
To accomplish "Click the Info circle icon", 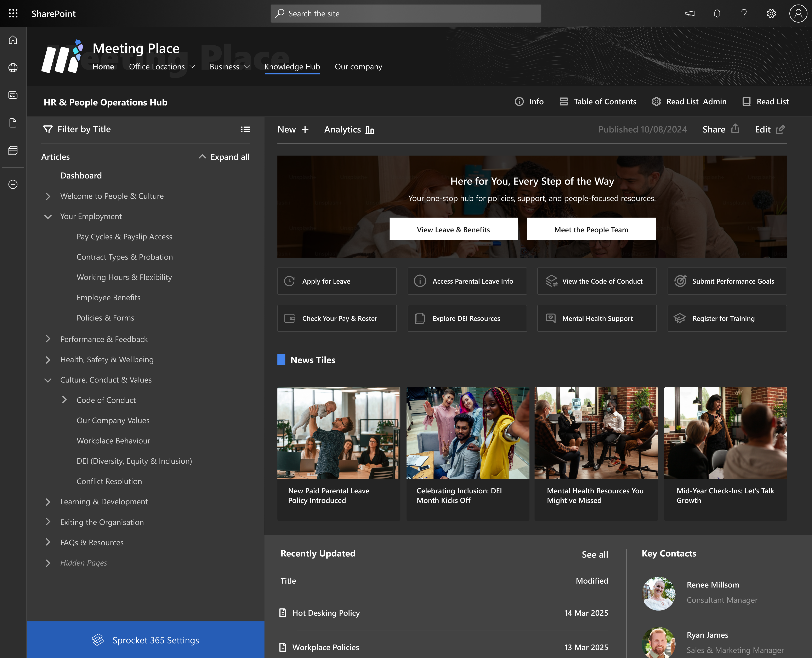I will click(519, 102).
